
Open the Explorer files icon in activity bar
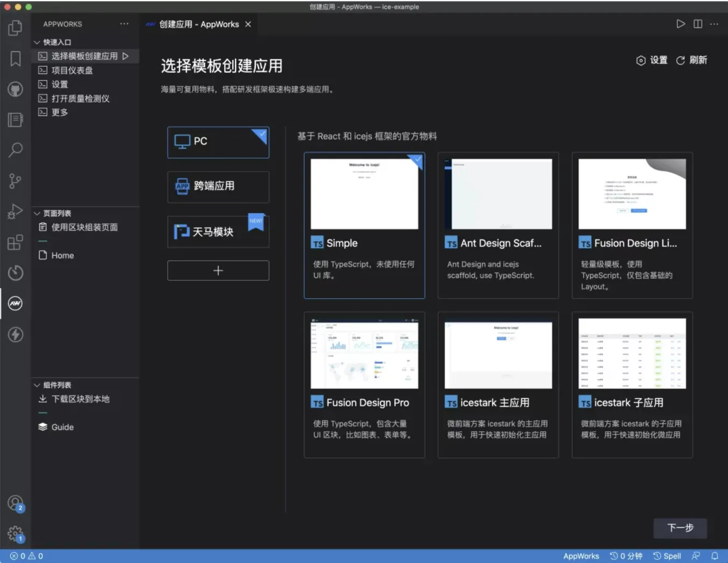16,28
